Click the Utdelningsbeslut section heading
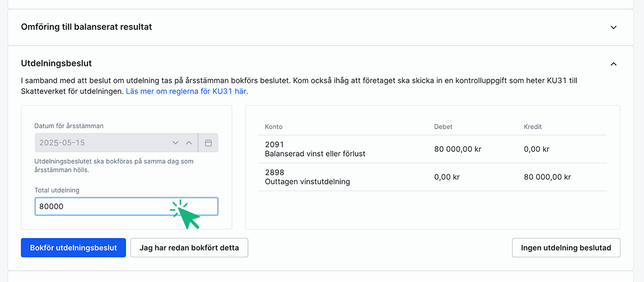The height and width of the screenshot is (282, 644). (x=56, y=63)
